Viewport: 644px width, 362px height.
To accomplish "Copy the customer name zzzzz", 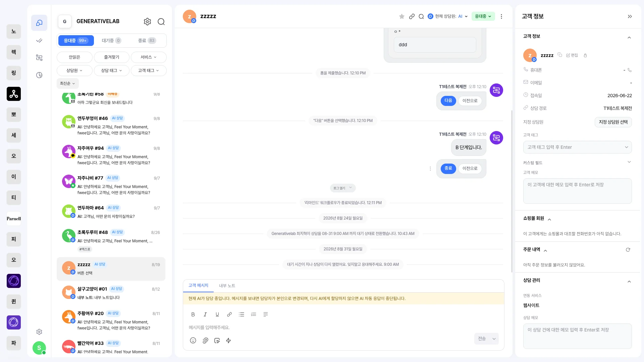I will 560,55.
